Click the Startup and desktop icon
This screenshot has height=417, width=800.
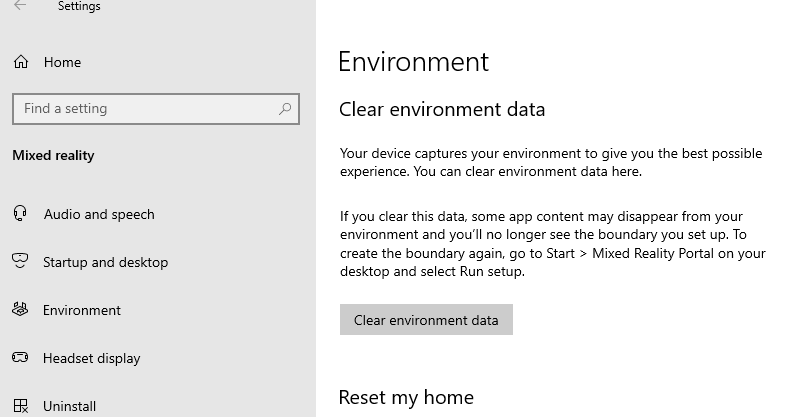click(20, 262)
